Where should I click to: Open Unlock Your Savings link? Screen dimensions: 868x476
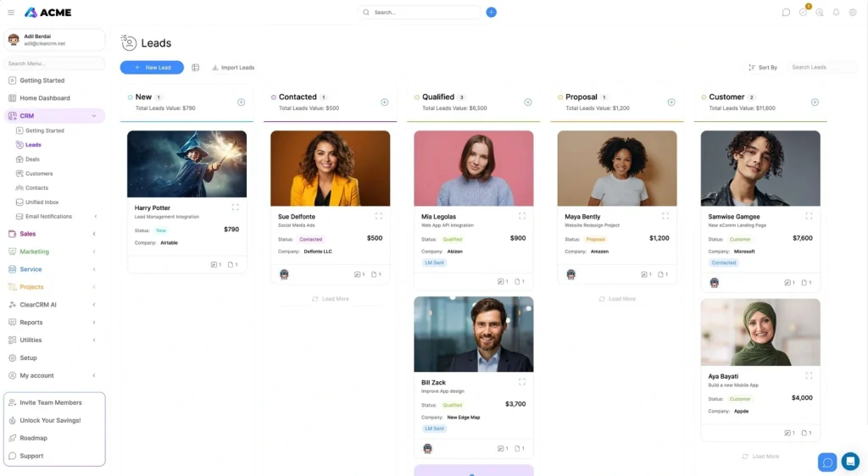click(50, 420)
